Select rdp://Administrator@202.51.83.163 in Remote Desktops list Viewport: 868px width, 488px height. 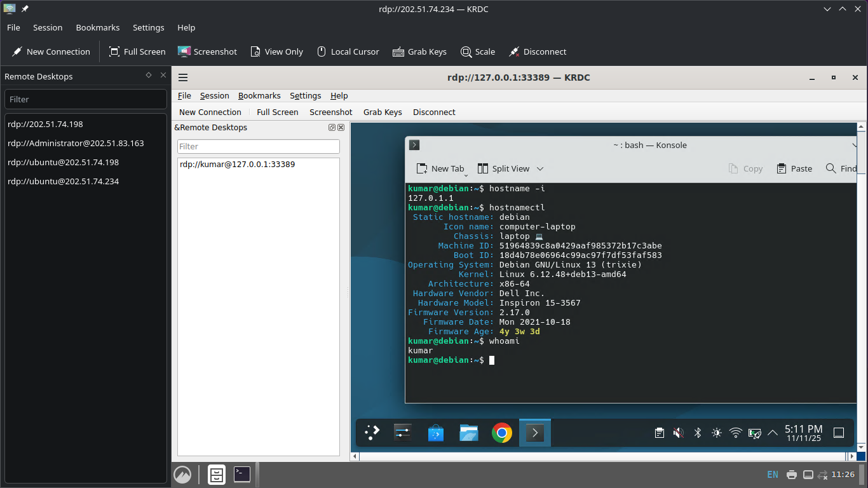[76, 144]
